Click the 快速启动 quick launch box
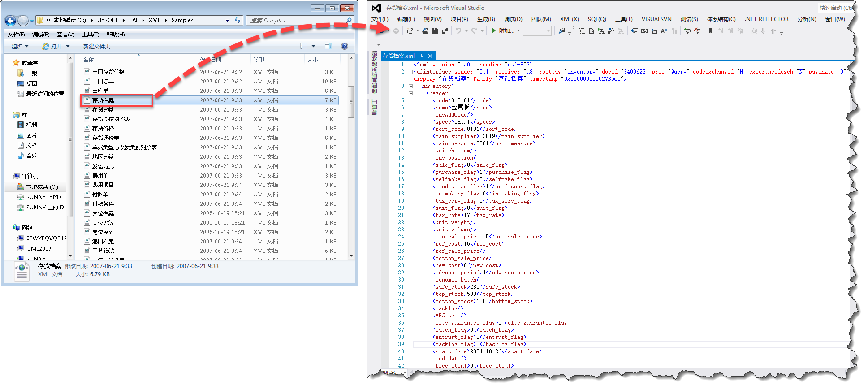This screenshot has height=390, width=868. click(x=836, y=8)
